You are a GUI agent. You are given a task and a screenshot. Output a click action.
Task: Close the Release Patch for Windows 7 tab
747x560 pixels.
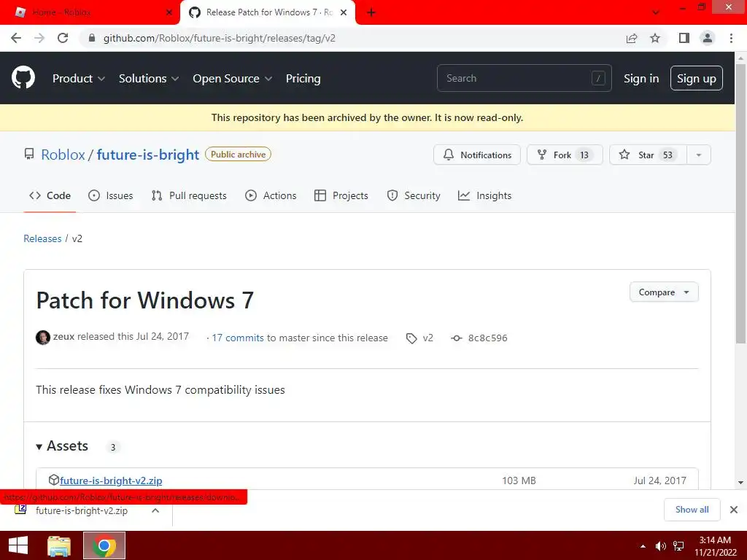click(344, 12)
